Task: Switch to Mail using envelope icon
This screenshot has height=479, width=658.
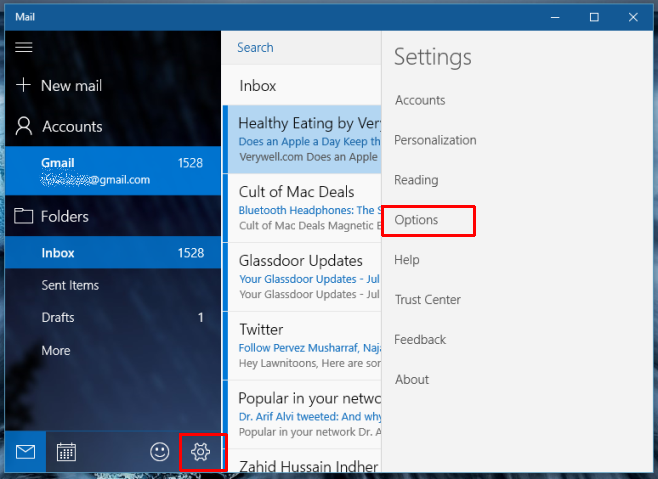Action: [26, 452]
